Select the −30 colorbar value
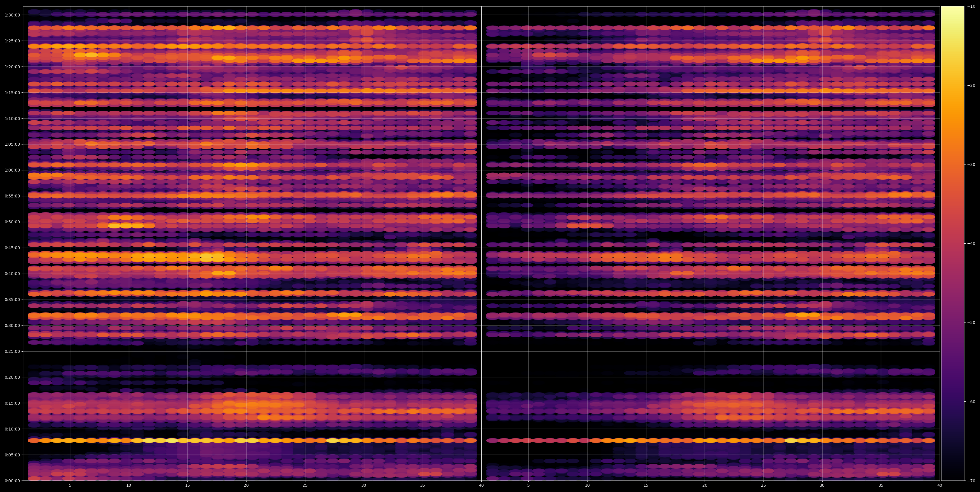The width and height of the screenshot is (980, 492). 971,164
